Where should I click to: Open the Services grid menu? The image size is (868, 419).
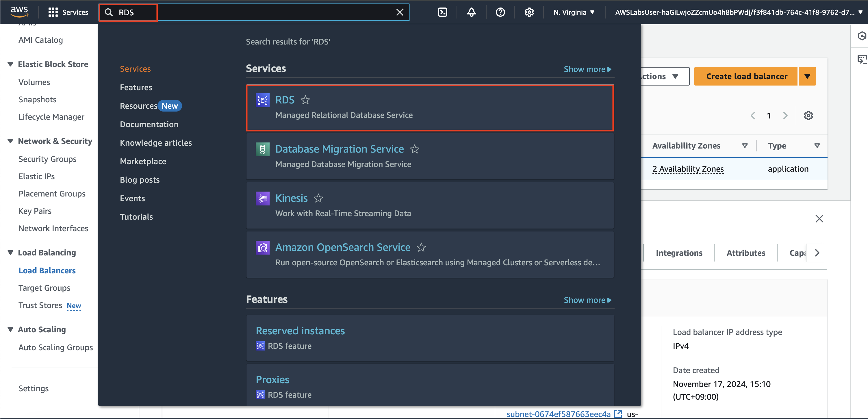[68, 12]
